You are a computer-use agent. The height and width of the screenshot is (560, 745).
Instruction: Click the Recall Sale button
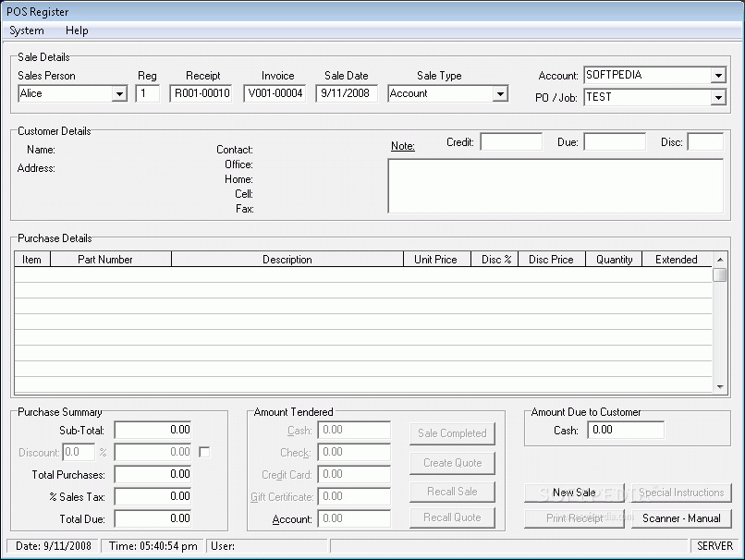[x=452, y=492]
